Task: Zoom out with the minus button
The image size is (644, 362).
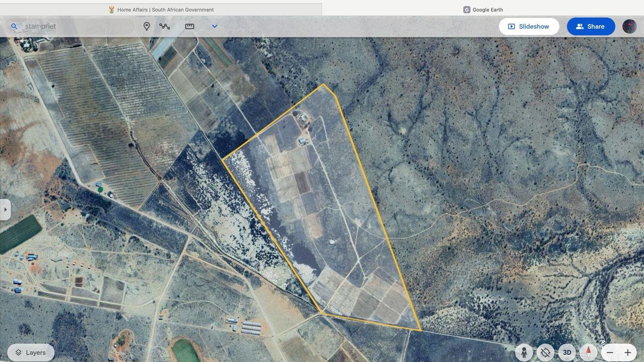Action: [610, 353]
